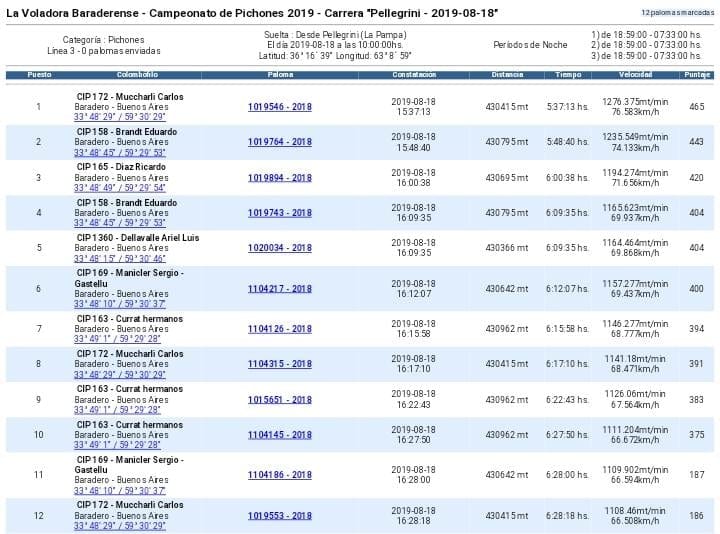Open coordinates link in row 10 Currat hermanos
Image resolution: width=720 pixels, height=534 pixels.
pos(117,444)
